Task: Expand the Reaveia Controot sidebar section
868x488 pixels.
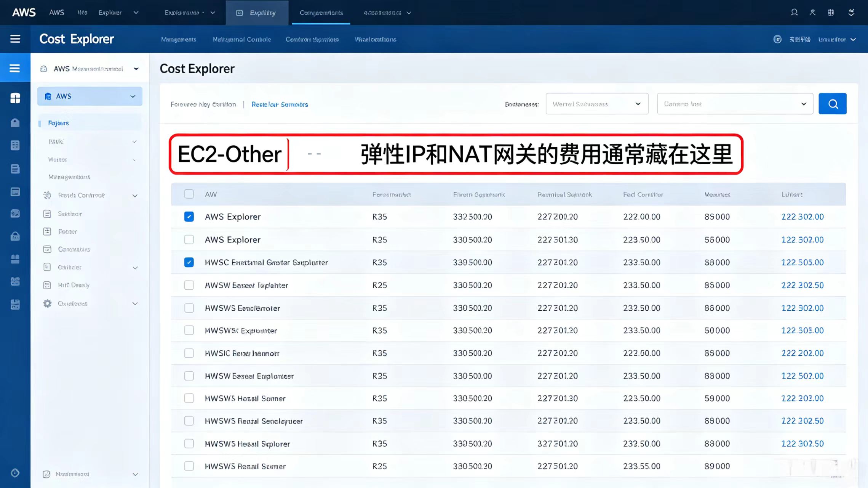Action: coord(135,196)
